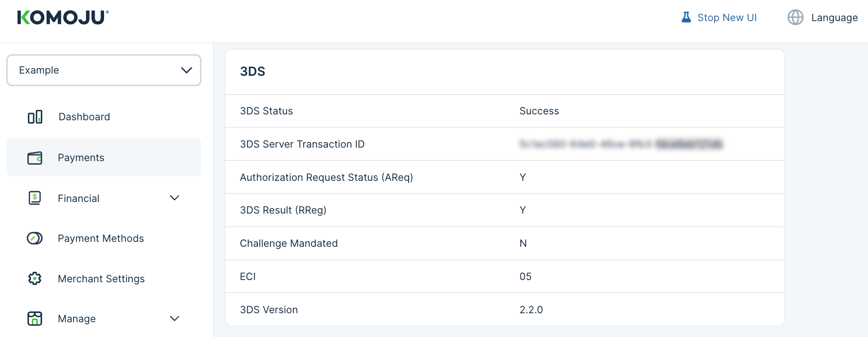This screenshot has height=337, width=868.
Task: Click the 3DS Status Success value
Action: (x=539, y=111)
